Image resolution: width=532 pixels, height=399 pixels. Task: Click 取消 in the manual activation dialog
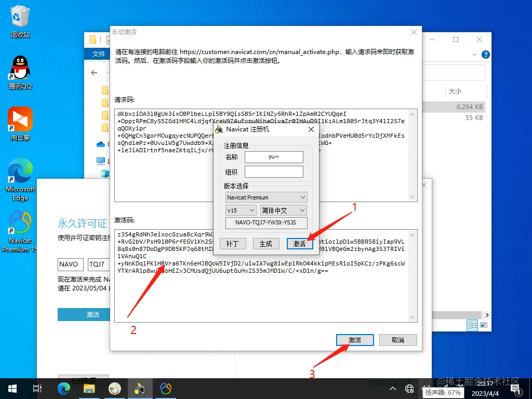pos(398,340)
